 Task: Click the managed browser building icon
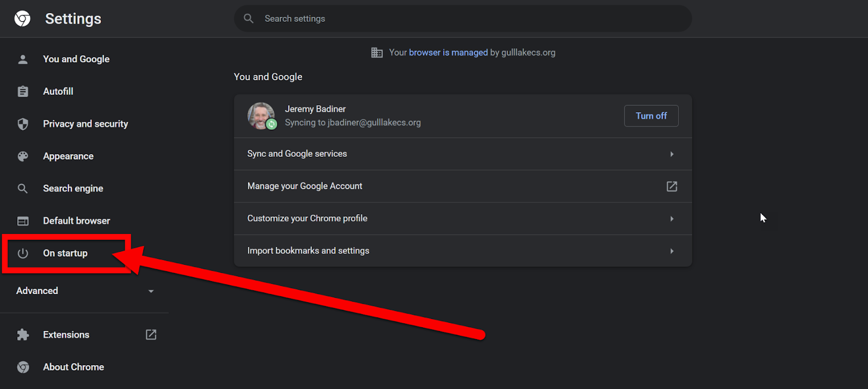point(377,53)
